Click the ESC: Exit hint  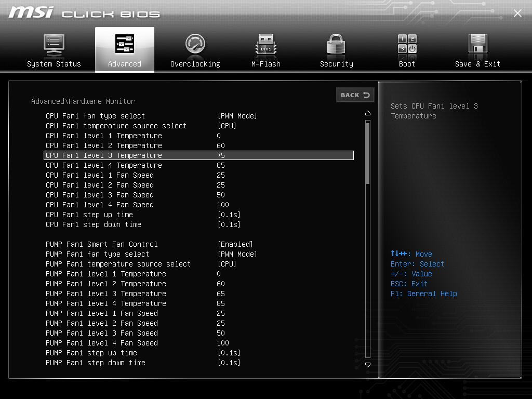(x=409, y=284)
